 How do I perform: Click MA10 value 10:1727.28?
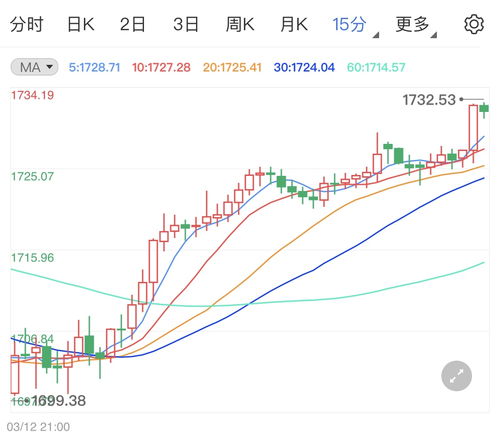[161, 67]
